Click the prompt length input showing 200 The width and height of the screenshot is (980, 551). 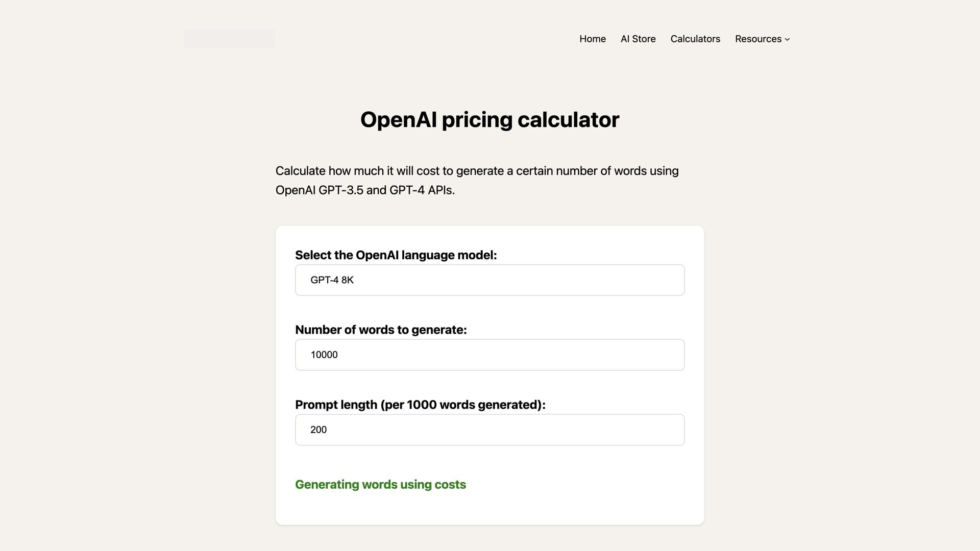pos(489,429)
